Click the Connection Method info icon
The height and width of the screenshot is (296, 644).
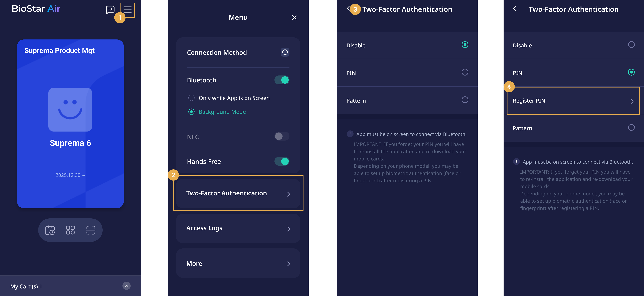[285, 52]
